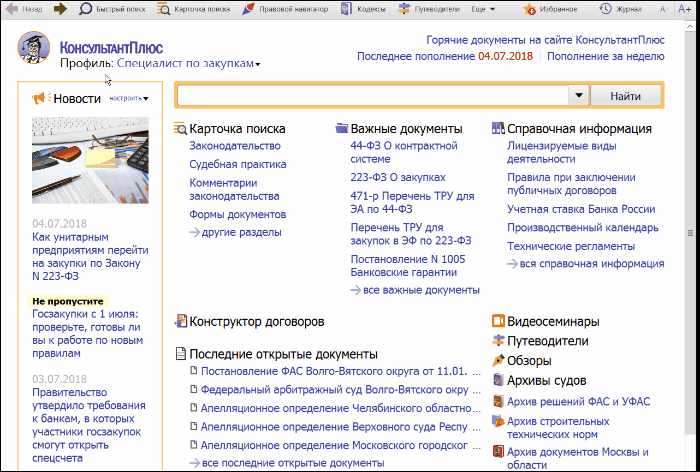Click the news article thumbnail image
700x472 pixels.
point(90,160)
